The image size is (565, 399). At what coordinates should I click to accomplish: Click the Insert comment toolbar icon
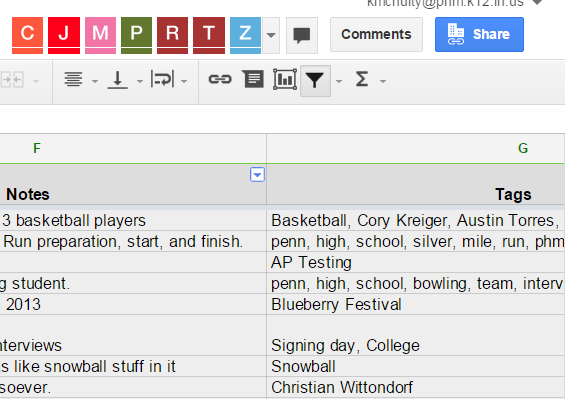(253, 79)
